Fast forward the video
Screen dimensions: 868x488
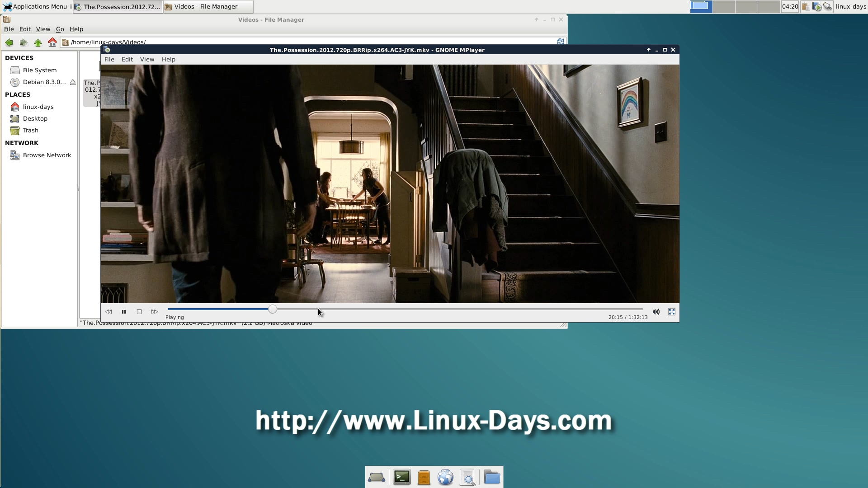pyautogui.click(x=155, y=312)
